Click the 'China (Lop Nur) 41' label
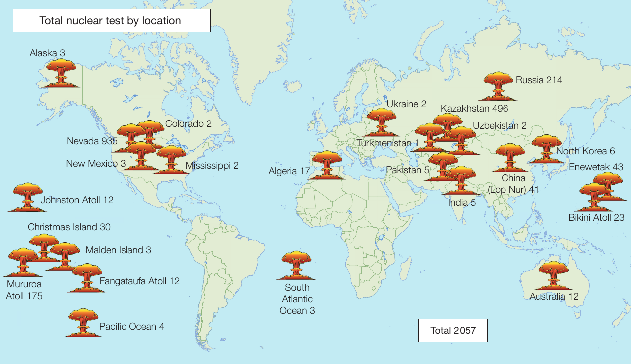The width and height of the screenshot is (631, 364). tap(513, 184)
